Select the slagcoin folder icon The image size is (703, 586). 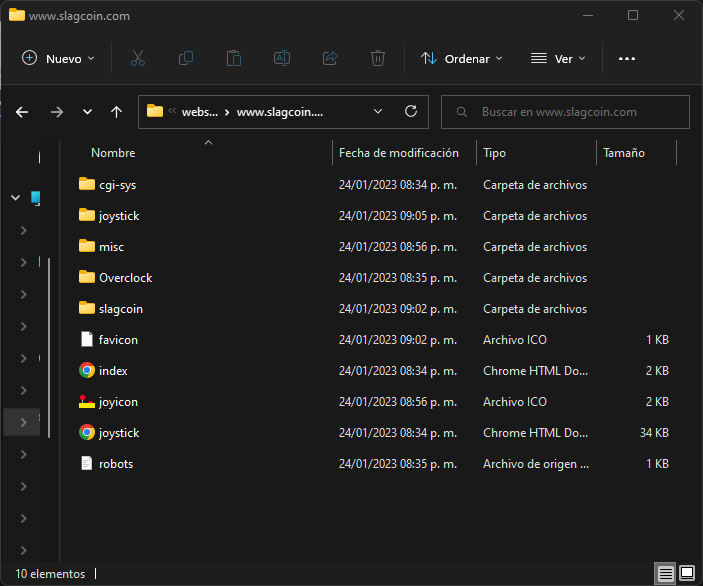click(x=87, y=308)
